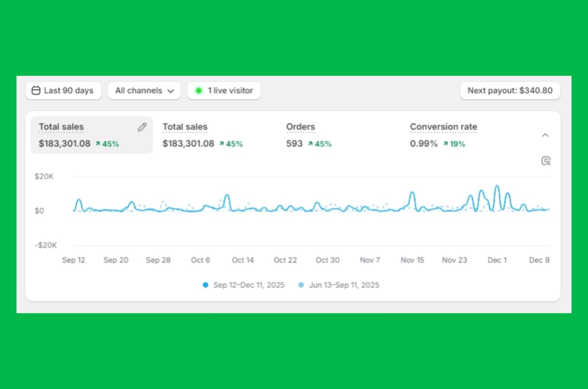The image size is (588, 389).
Task: Click the trend arrow next to Conversion rate 19%
Action: pos(445,144)
